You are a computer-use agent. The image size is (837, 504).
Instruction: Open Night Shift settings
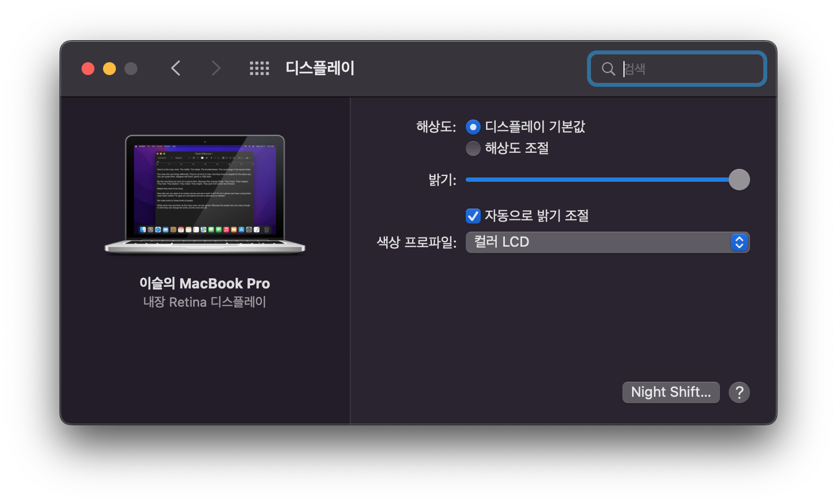click(671, 392)
